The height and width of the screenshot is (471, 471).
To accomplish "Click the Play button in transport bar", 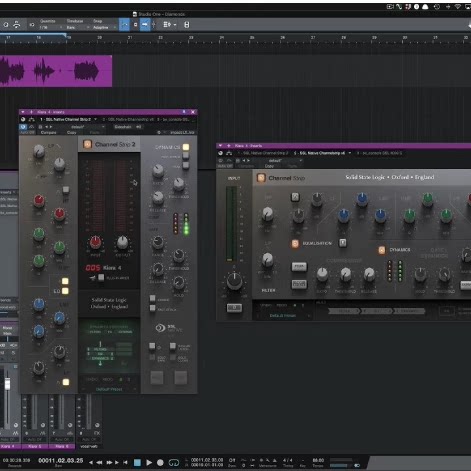I will pyautogui.click(x=149, y=463).
